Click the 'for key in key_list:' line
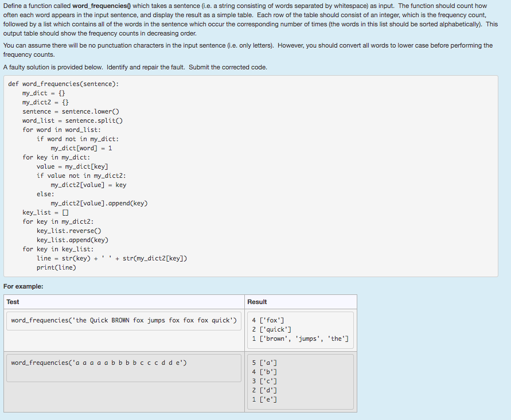511x420 pixels. (58, 249)
